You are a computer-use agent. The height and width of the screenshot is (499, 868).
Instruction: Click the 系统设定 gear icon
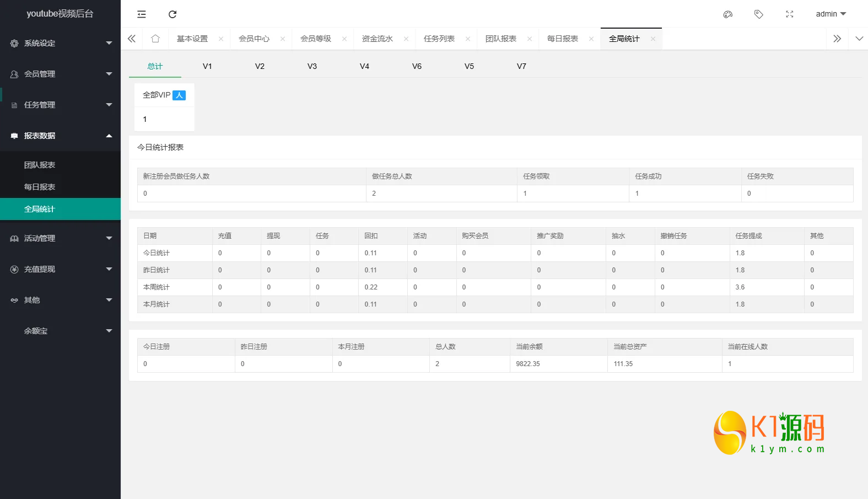pos(14,43)
